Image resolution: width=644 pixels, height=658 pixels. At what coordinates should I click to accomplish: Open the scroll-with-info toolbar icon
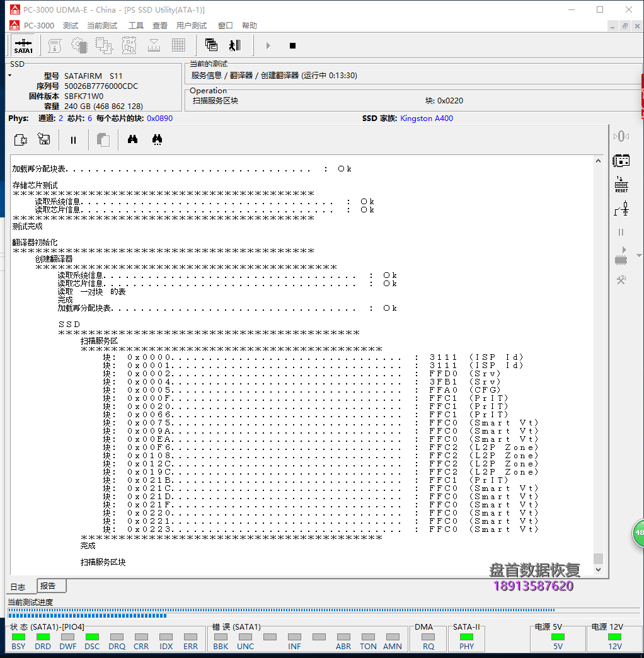click(x=55, y=45)
